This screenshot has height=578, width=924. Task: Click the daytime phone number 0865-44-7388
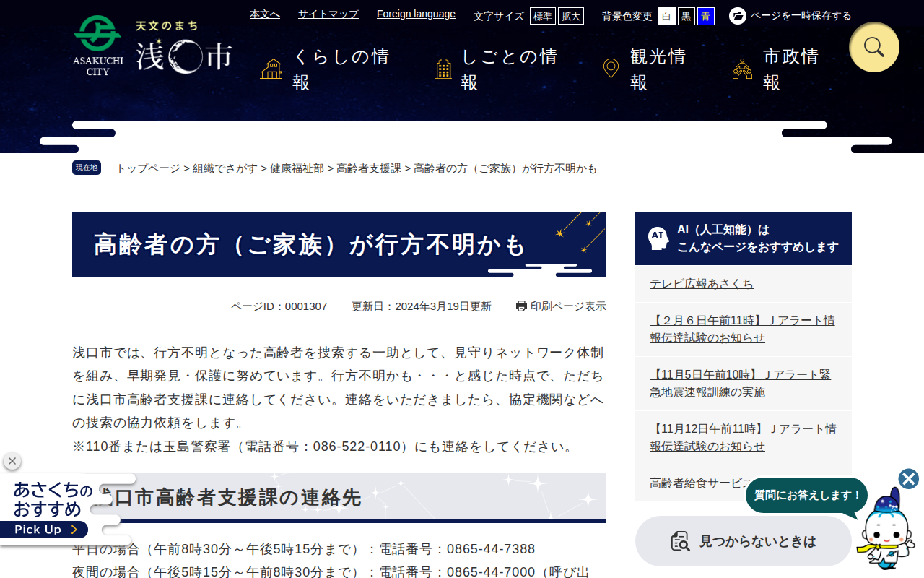click(x=491, y=549)
